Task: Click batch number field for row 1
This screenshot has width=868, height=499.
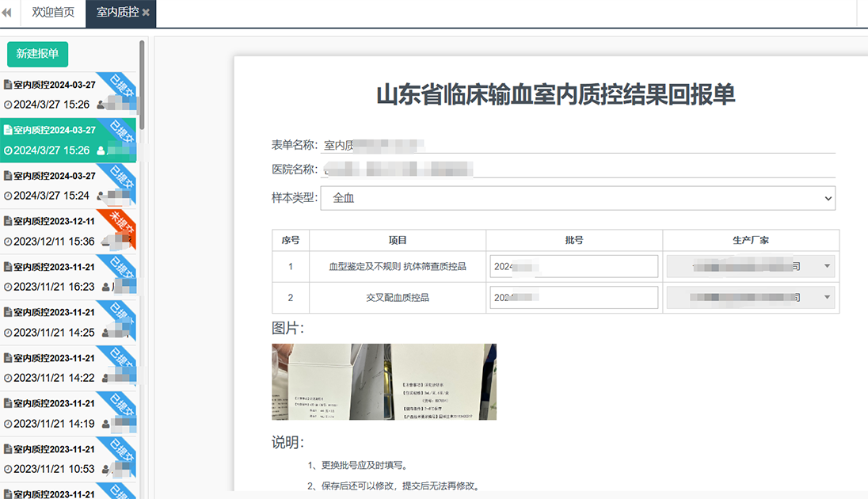Action: pyautogui.click(x=574, y=266)
